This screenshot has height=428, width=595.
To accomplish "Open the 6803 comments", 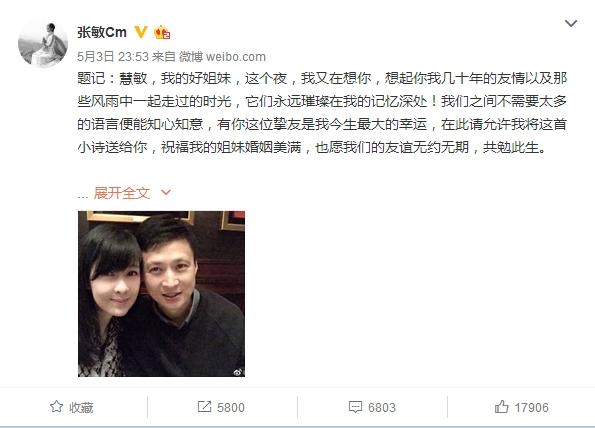I will tap(382, 408).
